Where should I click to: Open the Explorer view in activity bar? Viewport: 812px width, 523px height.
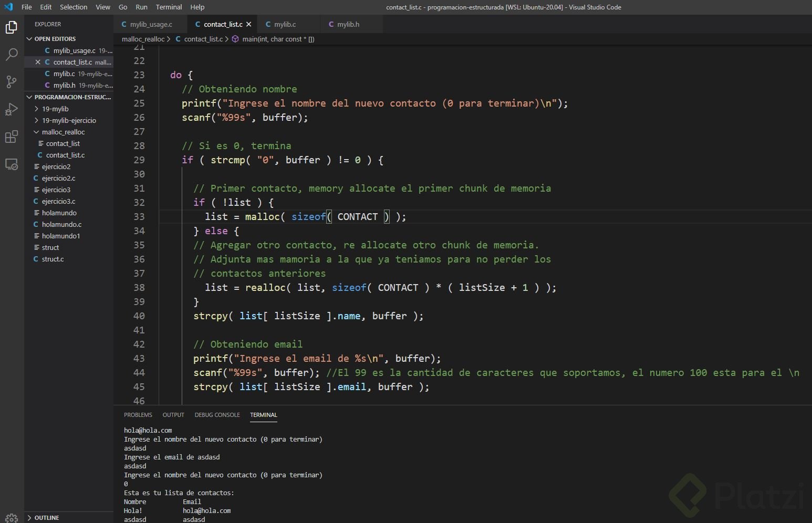12,27
